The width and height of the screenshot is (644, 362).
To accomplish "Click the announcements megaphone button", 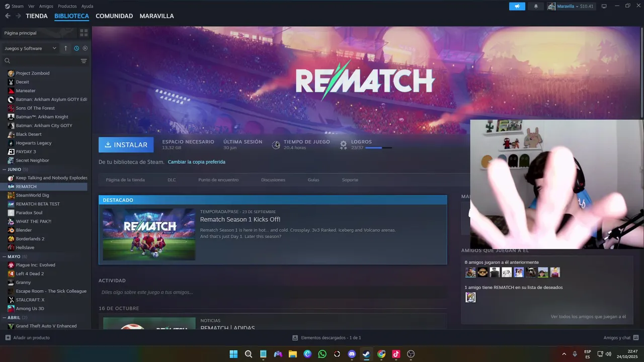I will click(517, 6).
